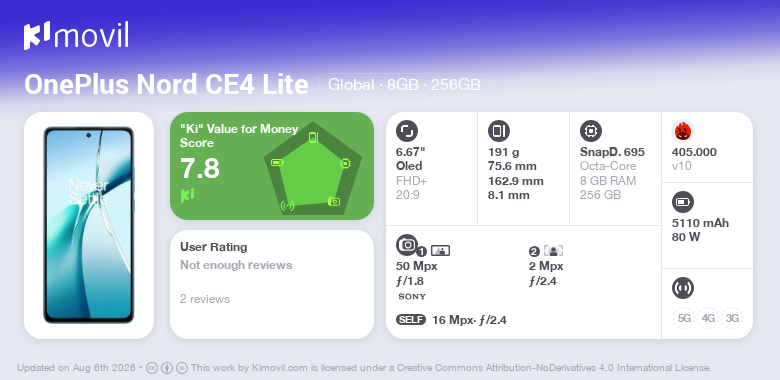
Task: Select the 4G network badge
Action: (x=708, y=318)
